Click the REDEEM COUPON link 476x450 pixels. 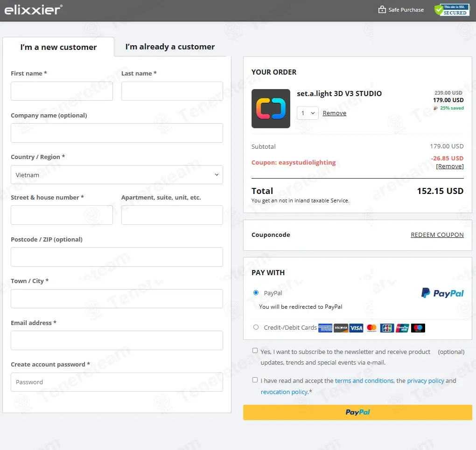[437, 235]
